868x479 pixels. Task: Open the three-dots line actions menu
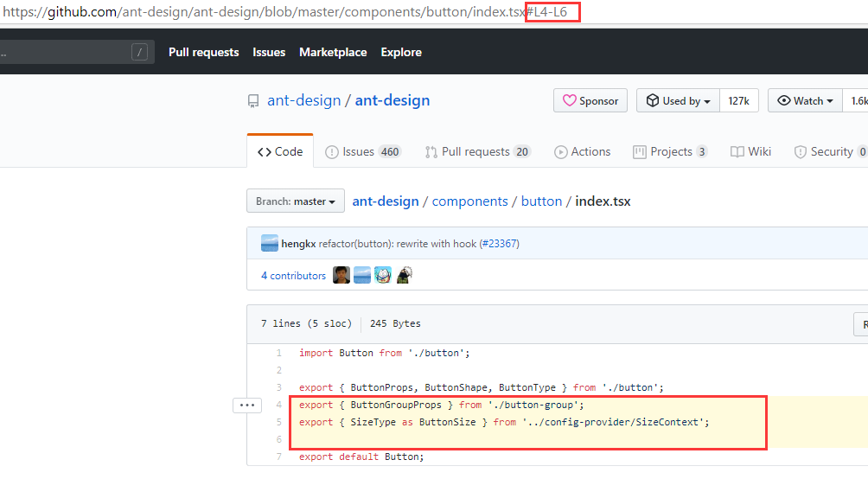click(x=247, y=406)
